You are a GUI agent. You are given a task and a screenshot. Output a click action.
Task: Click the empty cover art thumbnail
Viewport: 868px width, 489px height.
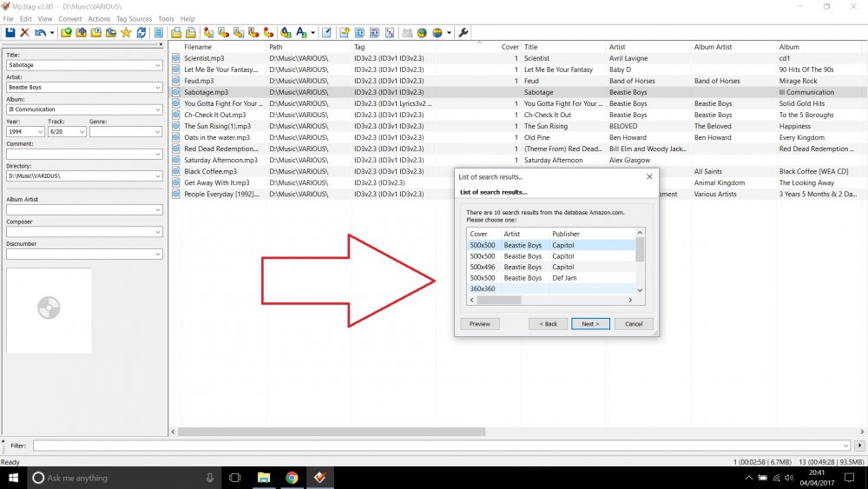[49, 311]
